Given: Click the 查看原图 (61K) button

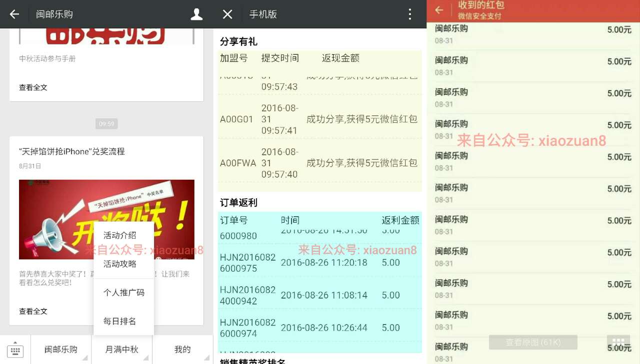Looking at the screenshot, I should click(533, 343).
